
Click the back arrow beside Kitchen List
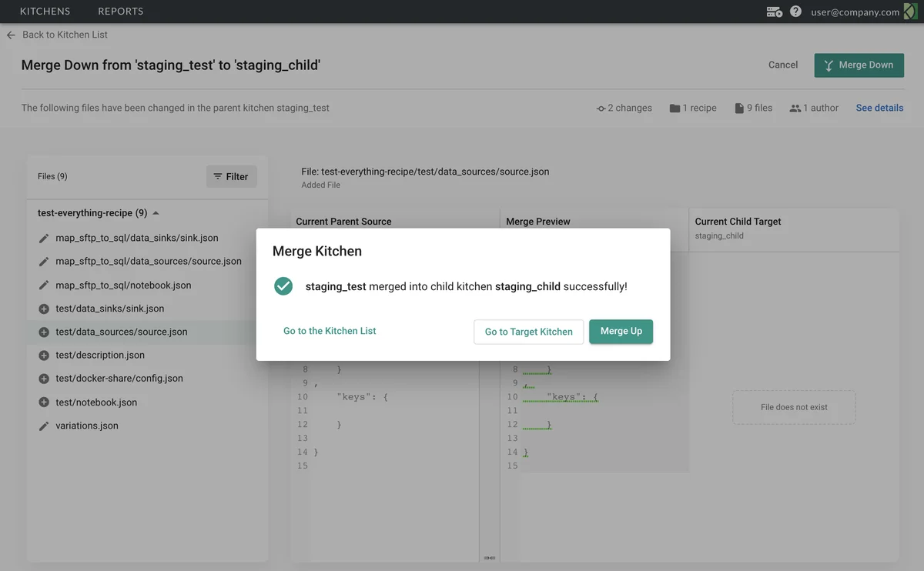(x=11, y=35)
